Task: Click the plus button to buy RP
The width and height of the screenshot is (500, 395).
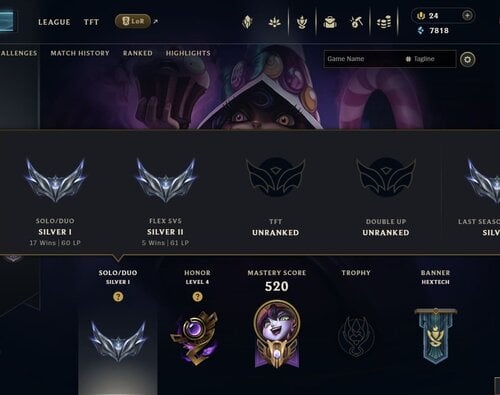Action: tap(467, 15)
